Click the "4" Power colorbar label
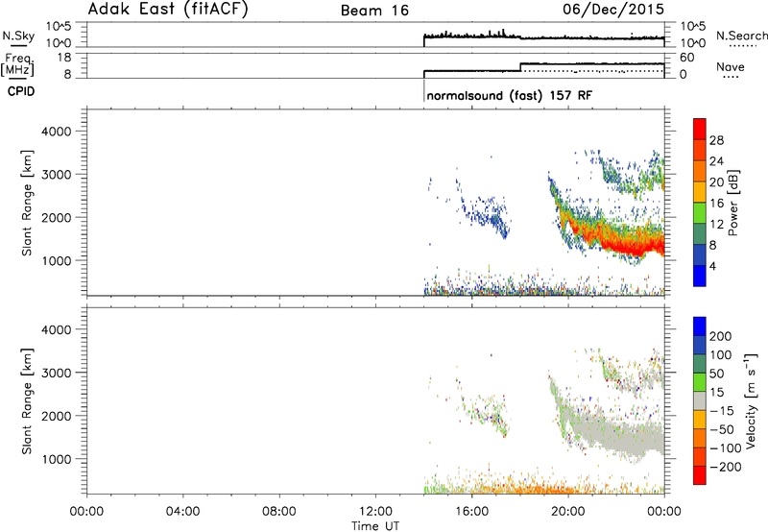The image size is (768, 532). (712, 266)
